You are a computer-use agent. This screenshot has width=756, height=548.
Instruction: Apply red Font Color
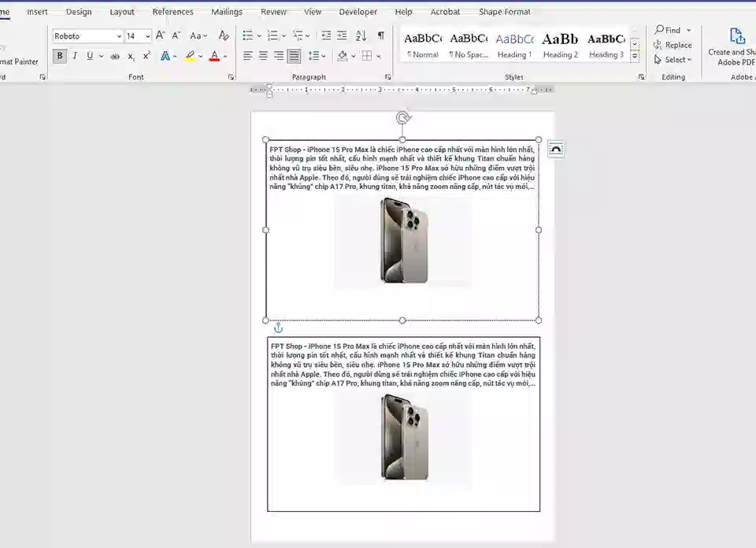click(214, 56)
